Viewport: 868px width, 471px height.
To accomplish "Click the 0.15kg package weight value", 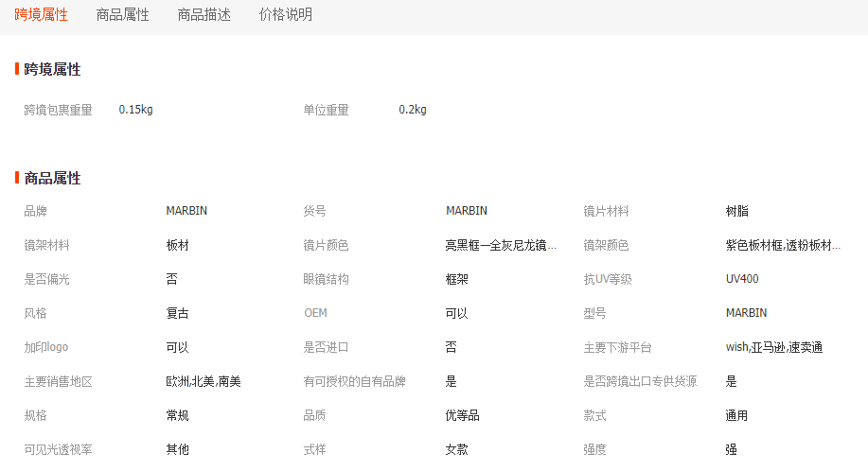I will pyautogui.click(x=135, y=110).
